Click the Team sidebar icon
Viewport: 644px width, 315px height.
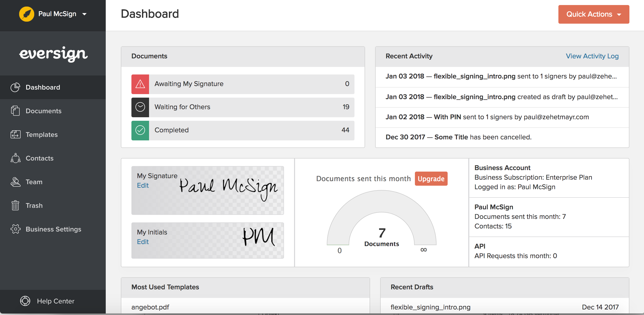click(x=15, y=182)
